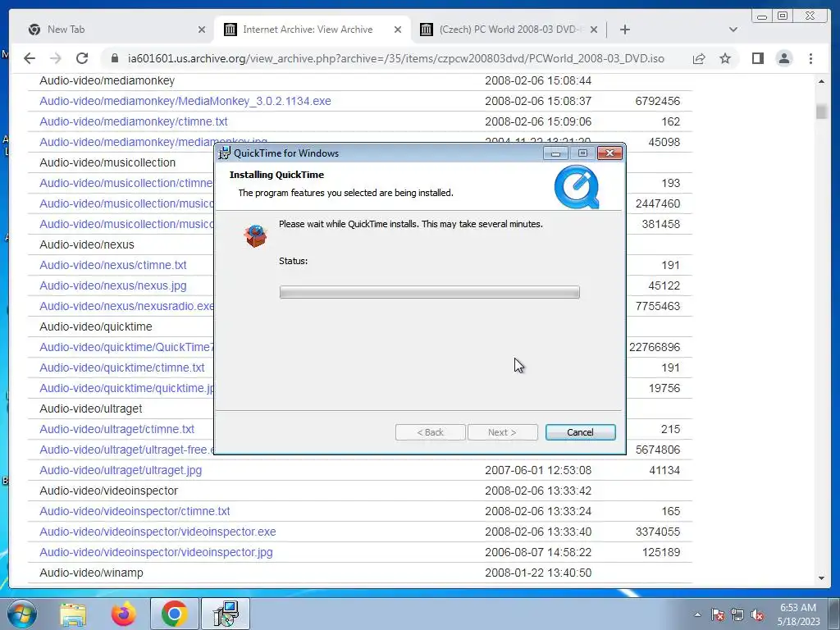Screen dimensions: 840x630
Task: Open the Audio-video/musicollection/ctimne link
Action: click(126, 183)
